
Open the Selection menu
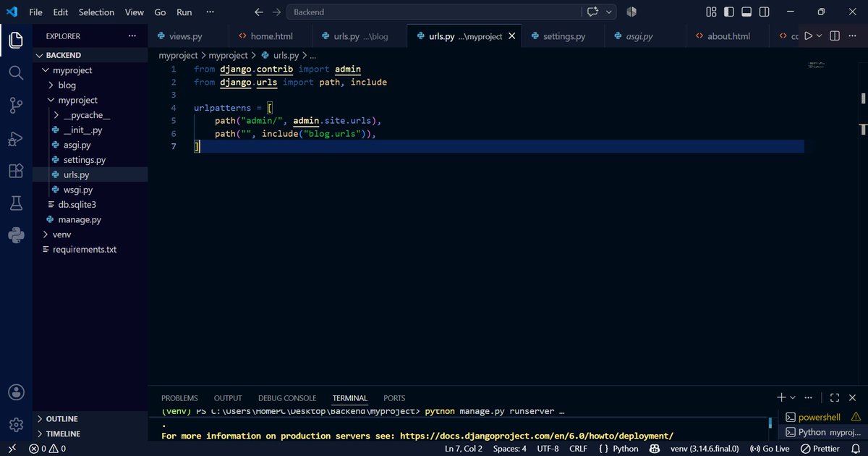click(x=97, y=12)
